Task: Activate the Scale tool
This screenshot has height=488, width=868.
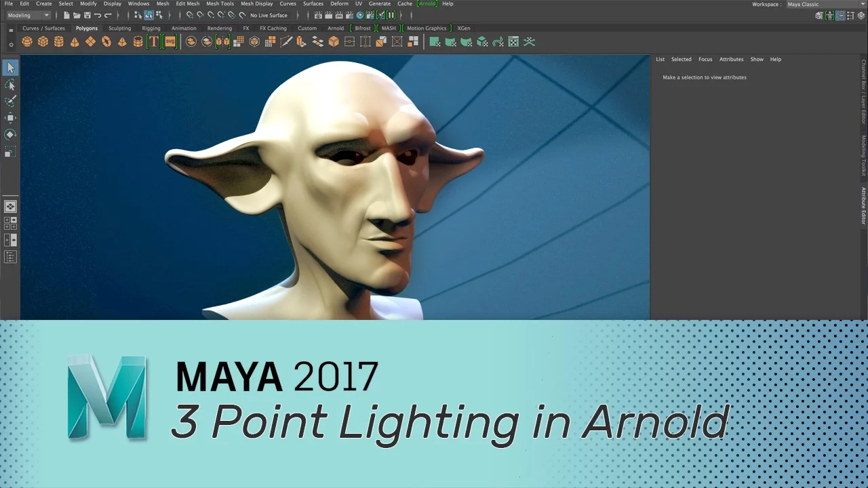Action: pos(10,153)
